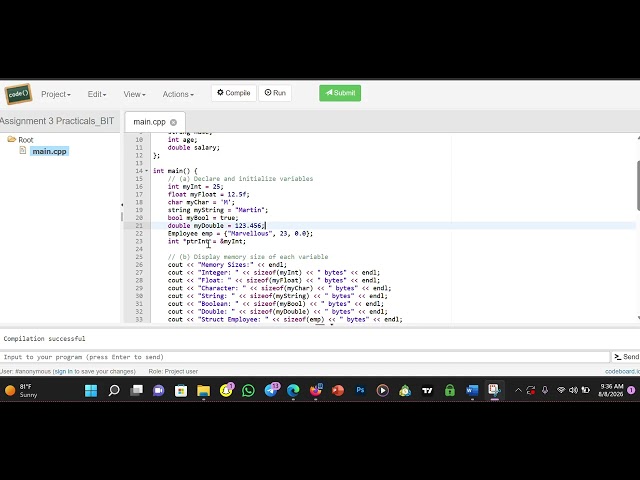Open Task View on the taskbar
This screenshot has height=480, width=640.
[x=136, y=391]
